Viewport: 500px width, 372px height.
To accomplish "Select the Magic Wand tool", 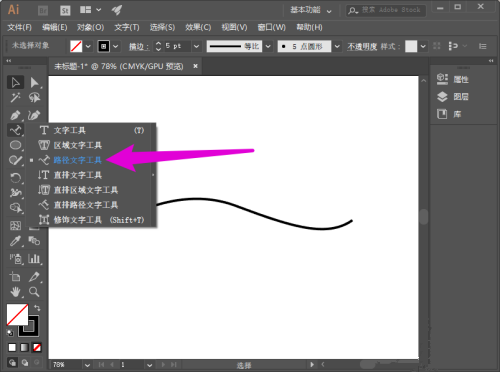I will coord(15,98).
